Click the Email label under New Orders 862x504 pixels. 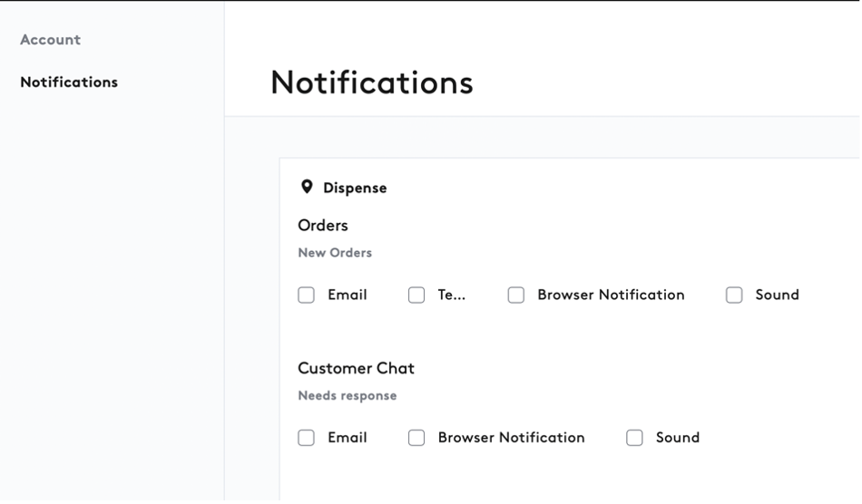click(x=348, y=295)
